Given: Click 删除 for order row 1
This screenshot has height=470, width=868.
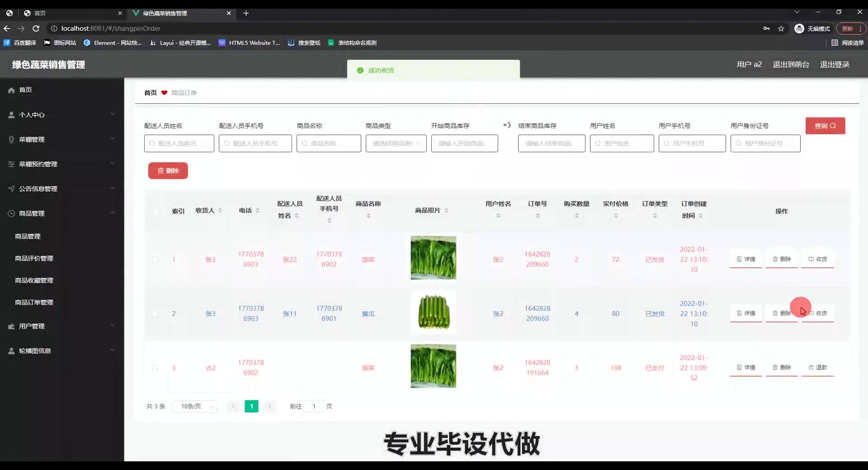Looking at the screenshot, I should [x=782, y=259].
